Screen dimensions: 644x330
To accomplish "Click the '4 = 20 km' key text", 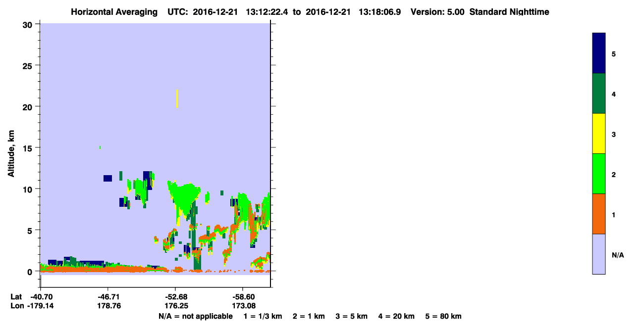I will click(x=397, y=316).
